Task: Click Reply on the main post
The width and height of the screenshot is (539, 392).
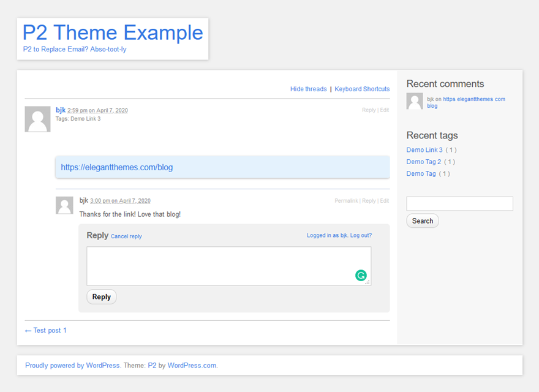Action: pyautogui.click(x=369, y=110)
